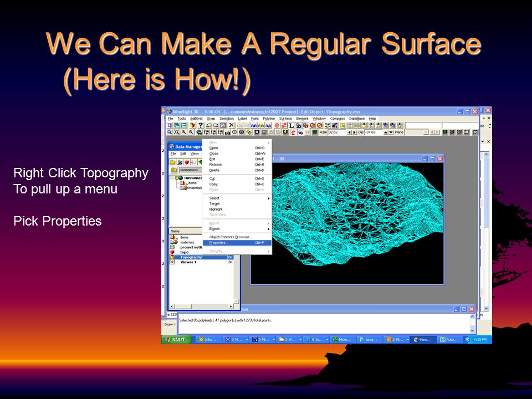Click the Windows start button
Viewport: 532px width, 399px height.
coord(177,339)
